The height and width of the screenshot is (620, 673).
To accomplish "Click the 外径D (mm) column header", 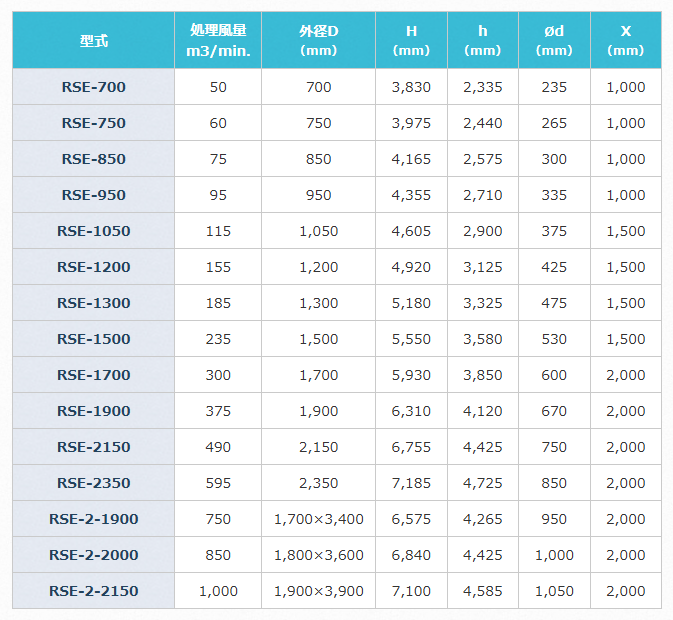I will pos(318,40).
